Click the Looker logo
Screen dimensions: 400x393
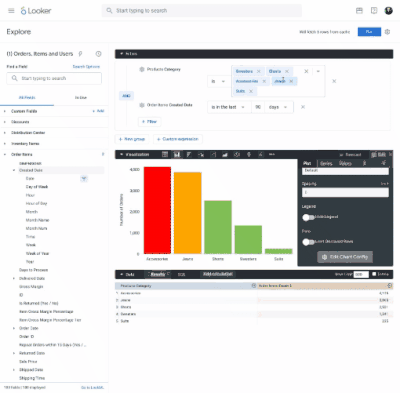tap(36, 11)
